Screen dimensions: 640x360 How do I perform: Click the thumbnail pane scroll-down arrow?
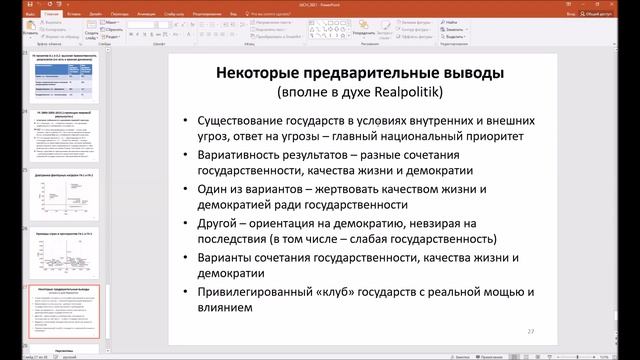pos(108,350)
